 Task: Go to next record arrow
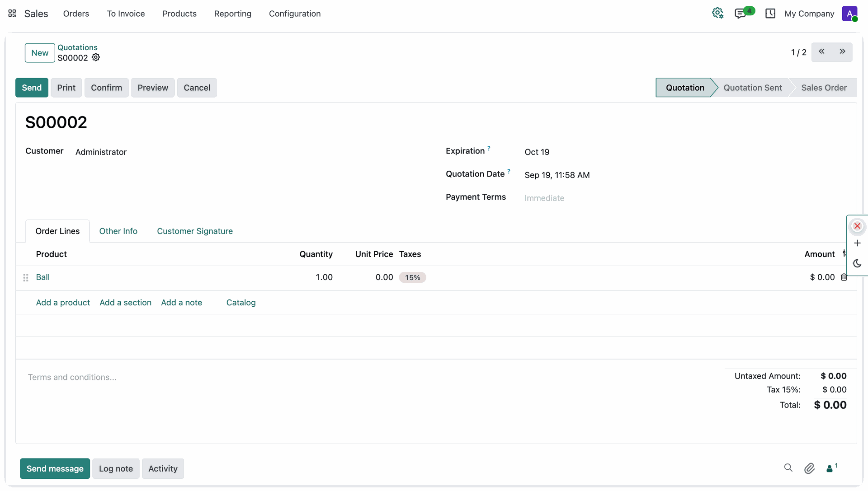[x=842, y=52]
